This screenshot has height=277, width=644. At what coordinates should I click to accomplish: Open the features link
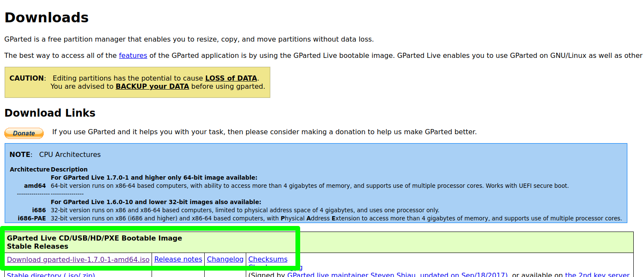pyautogui.click(x=133, y=55)
